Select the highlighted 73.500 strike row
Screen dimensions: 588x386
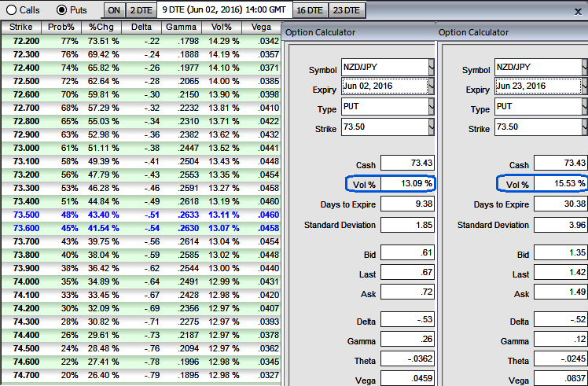click(141, 215)
